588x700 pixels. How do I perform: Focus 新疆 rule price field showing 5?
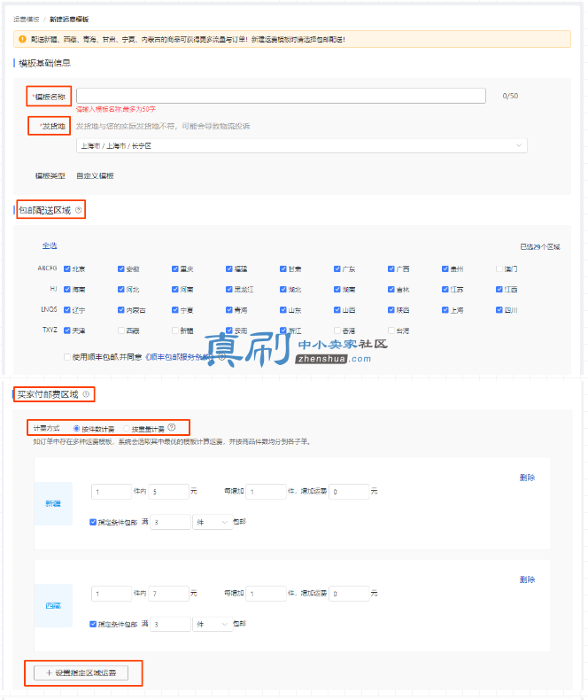(x=168, y=492)
